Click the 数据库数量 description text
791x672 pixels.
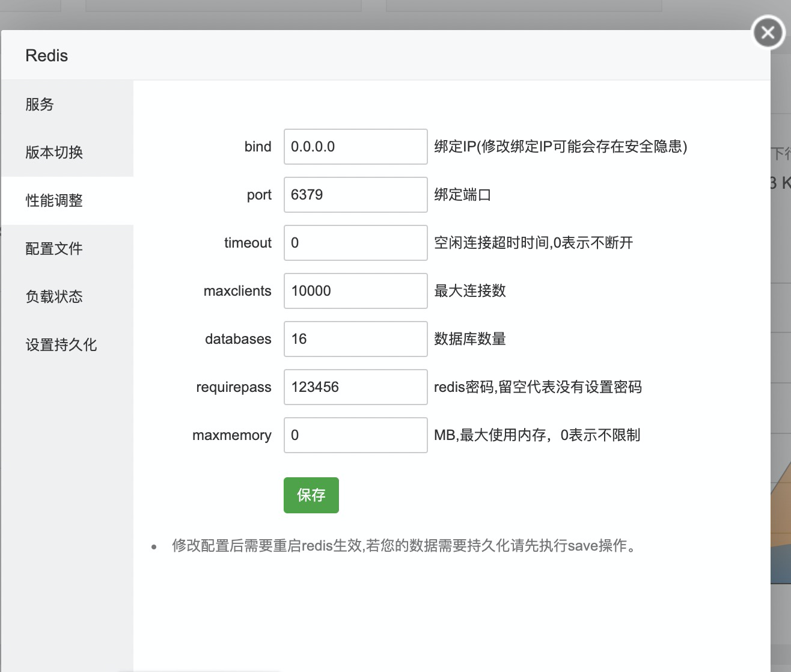pyautogui.click(x=470, y=339)
